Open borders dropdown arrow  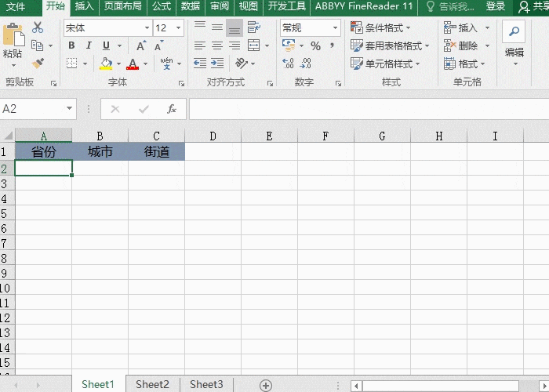85,64
